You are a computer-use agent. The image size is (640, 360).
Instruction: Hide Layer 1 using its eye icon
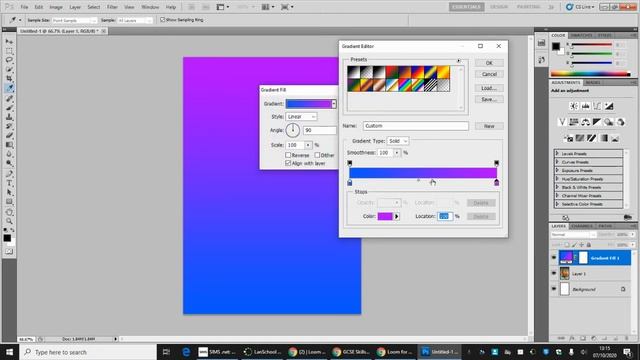point(554,273)
